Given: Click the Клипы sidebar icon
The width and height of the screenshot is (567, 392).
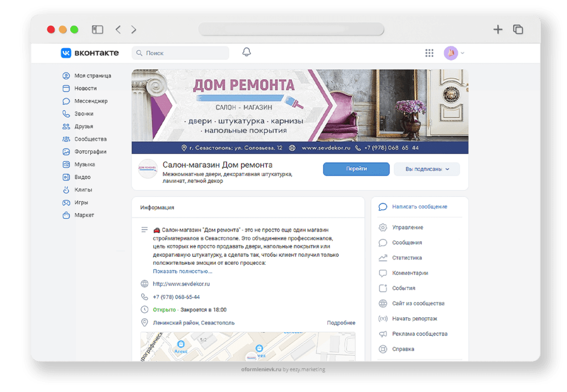Looking at the screenshot, I should (66, 190).
